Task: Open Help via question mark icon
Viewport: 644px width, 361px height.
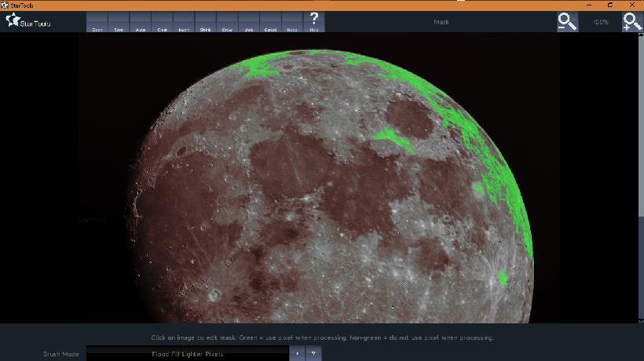Action: 314,22
